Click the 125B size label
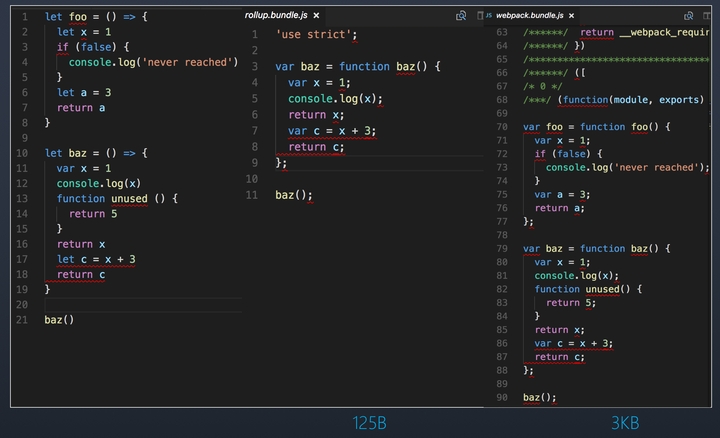 (369, 423)
